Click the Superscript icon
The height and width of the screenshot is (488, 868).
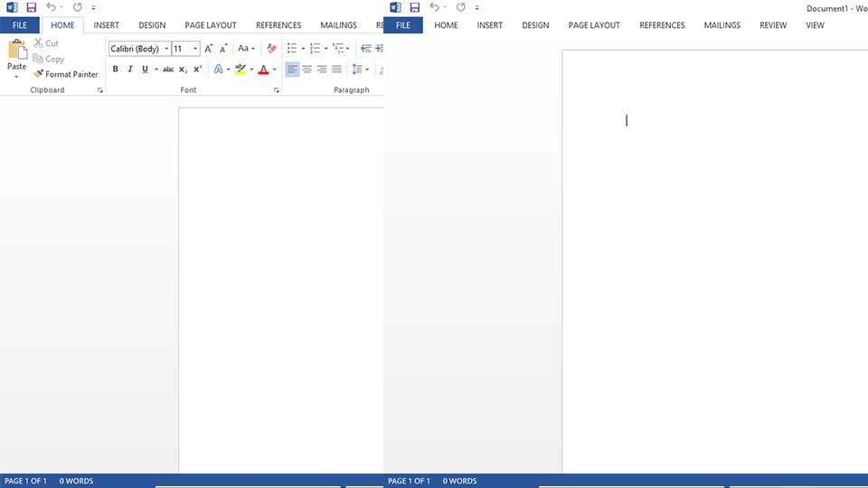point(197,70)
